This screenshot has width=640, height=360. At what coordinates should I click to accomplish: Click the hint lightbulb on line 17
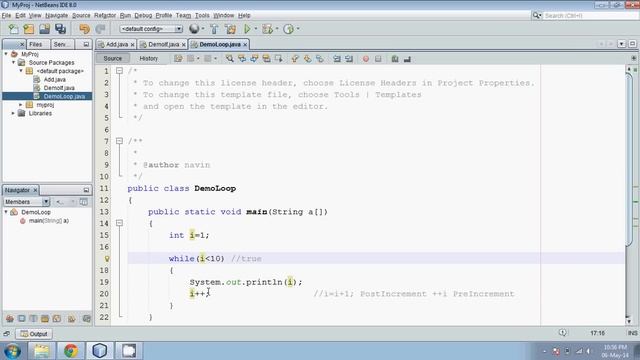(107, 258)
